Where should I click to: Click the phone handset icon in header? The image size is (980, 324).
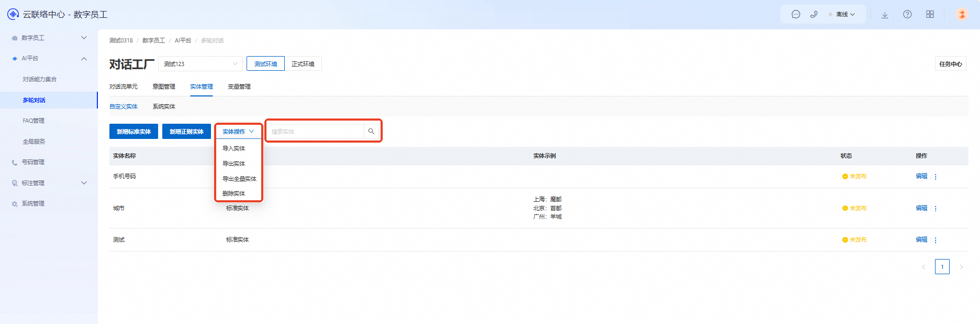click(x=814, y=14)
